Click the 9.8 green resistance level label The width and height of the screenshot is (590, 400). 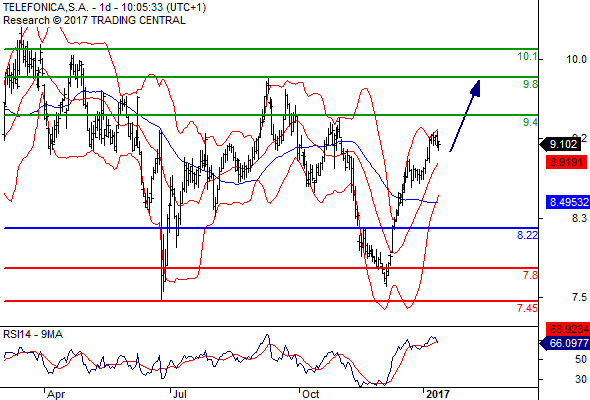[x=530, y=84]
